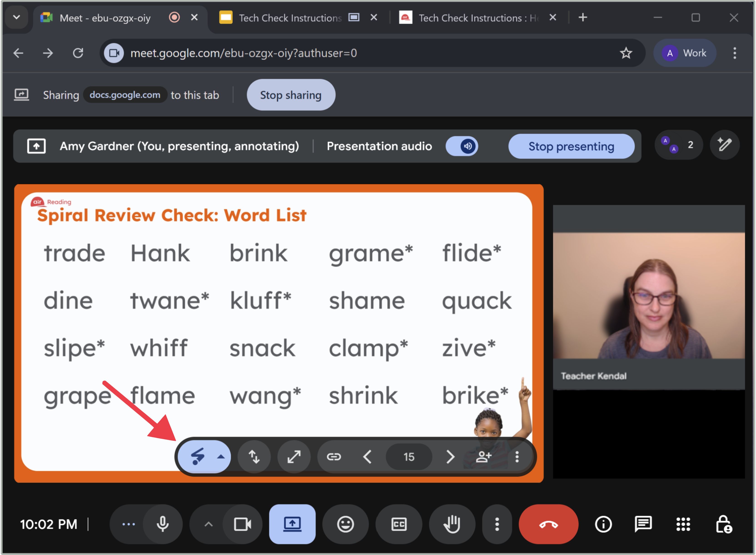This screenshot has height=555, width=756.
Task: Open the send reaction emoji button
Action: [345, 524]
